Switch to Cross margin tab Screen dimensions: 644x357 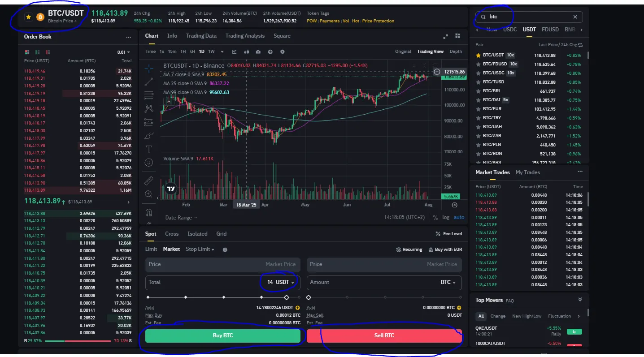(x=172, y=234)
